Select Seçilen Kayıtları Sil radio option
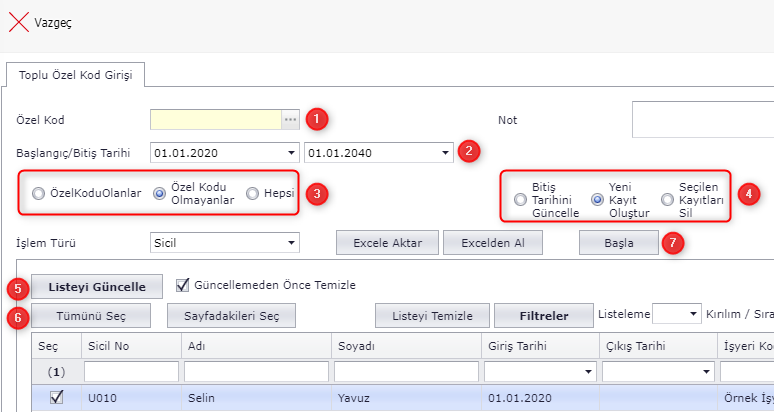Image resolution: width=774 pixels, height=412 pixels. pyautogui.click(x=667, y=200)
